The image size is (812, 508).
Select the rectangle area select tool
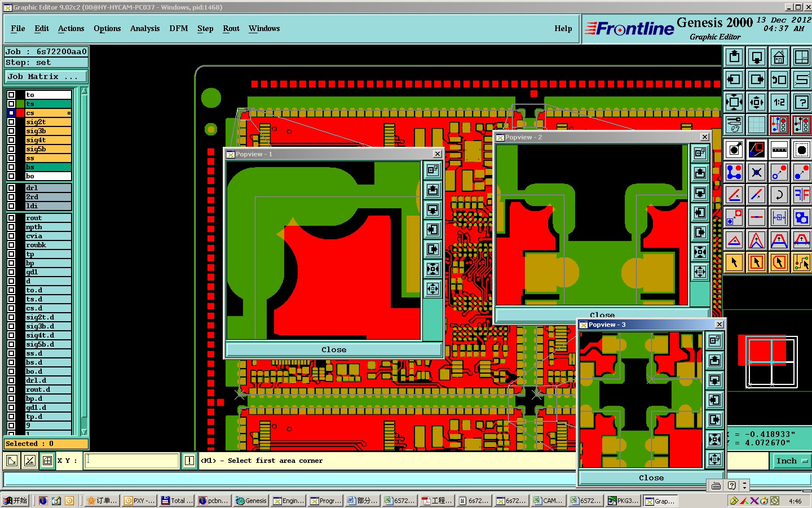click(x=757, y=262)
